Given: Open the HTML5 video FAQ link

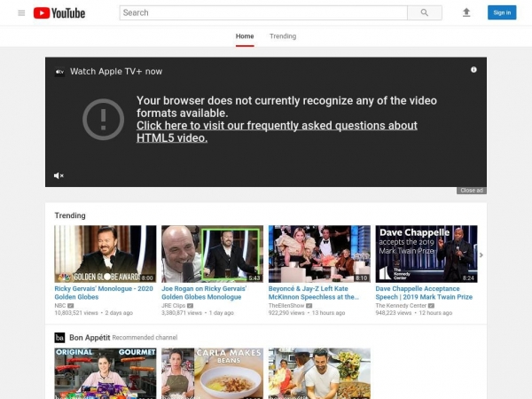Looking at the screenshot, I should [x=277, y=131].
